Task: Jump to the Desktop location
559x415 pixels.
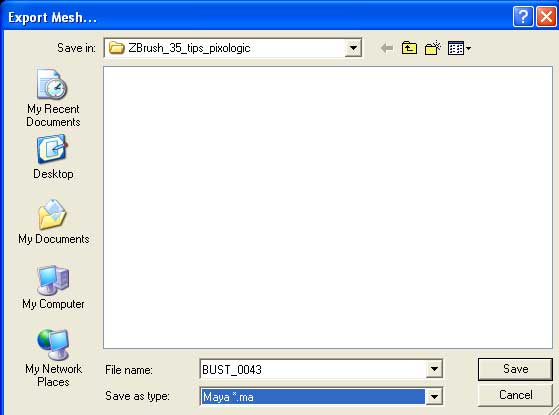Action: [53, 157]
